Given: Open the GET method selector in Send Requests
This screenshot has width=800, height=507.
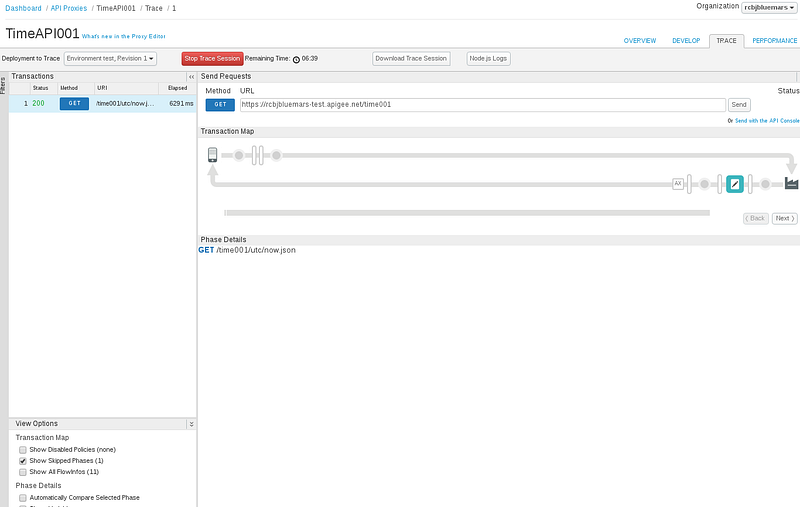Looking at the screenshot, I should pos(220,105).
